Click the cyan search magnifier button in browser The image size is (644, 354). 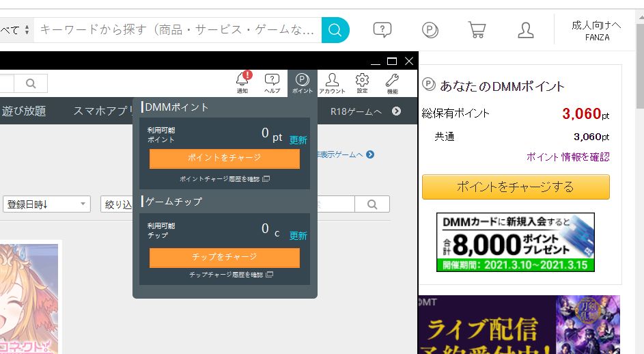[x=335, y=30]
